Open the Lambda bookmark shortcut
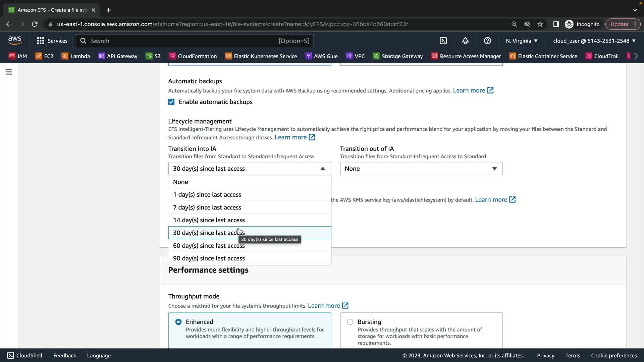Viewport: 644px width, 362px height. pyautogui.click(x=76, y=56)
